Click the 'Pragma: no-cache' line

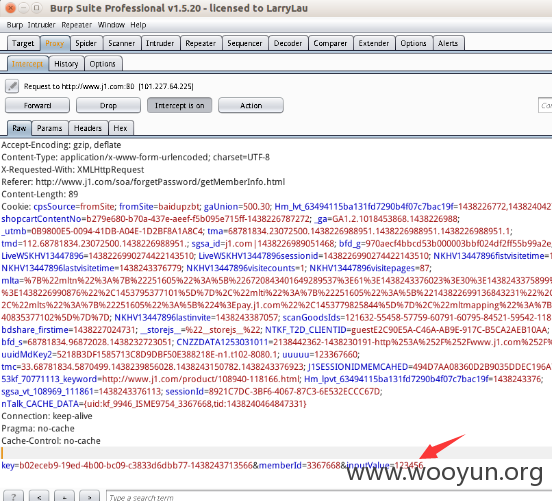tap(38, 428)
